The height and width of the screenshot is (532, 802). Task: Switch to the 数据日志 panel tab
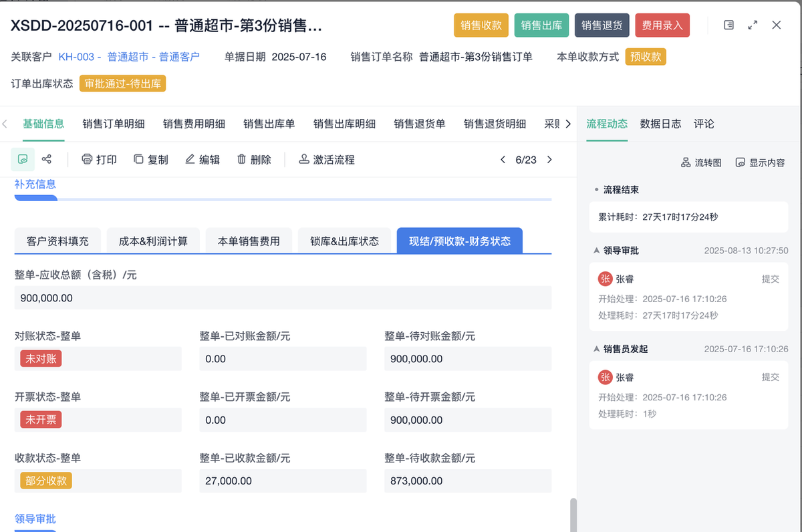click(660, 124)
